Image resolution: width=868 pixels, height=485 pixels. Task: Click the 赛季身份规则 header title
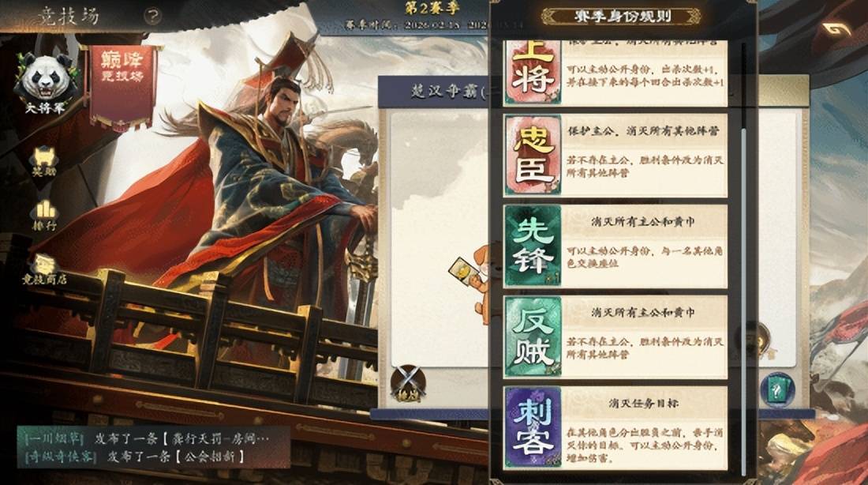622,16
